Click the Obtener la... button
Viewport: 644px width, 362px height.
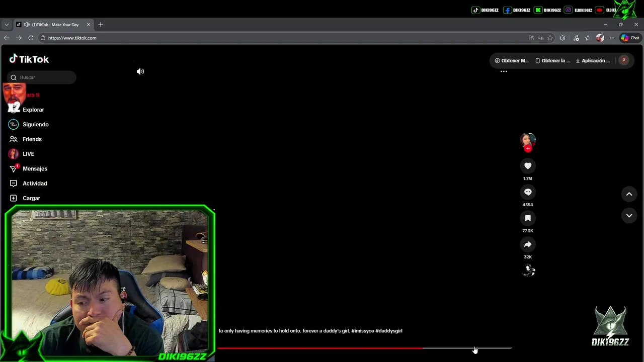point(552,60)
